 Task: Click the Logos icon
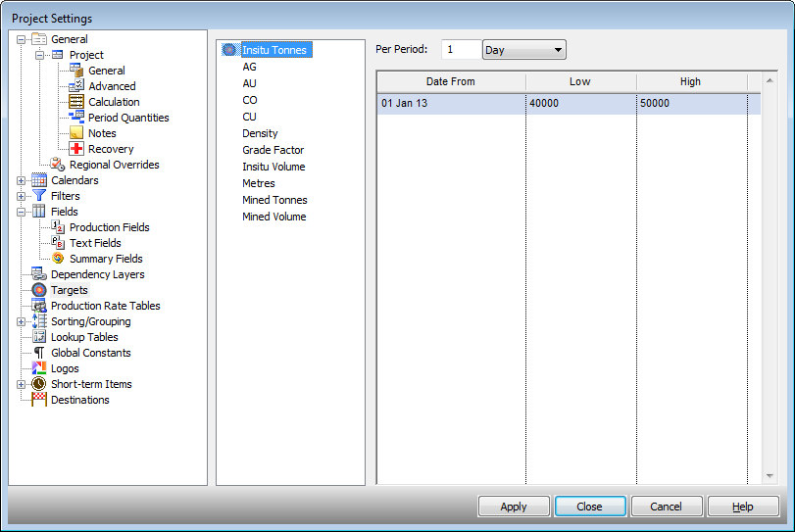(39, 368)
